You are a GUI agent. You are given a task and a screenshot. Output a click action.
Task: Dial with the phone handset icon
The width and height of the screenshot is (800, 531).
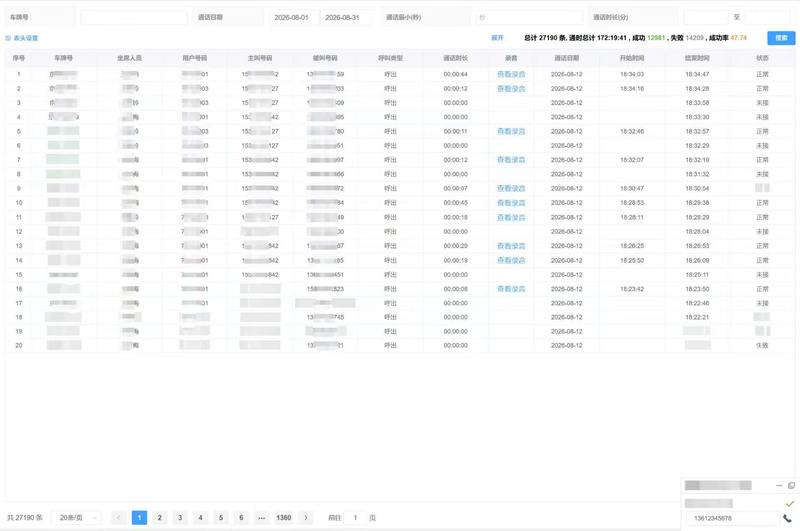(x=788, y=518)
